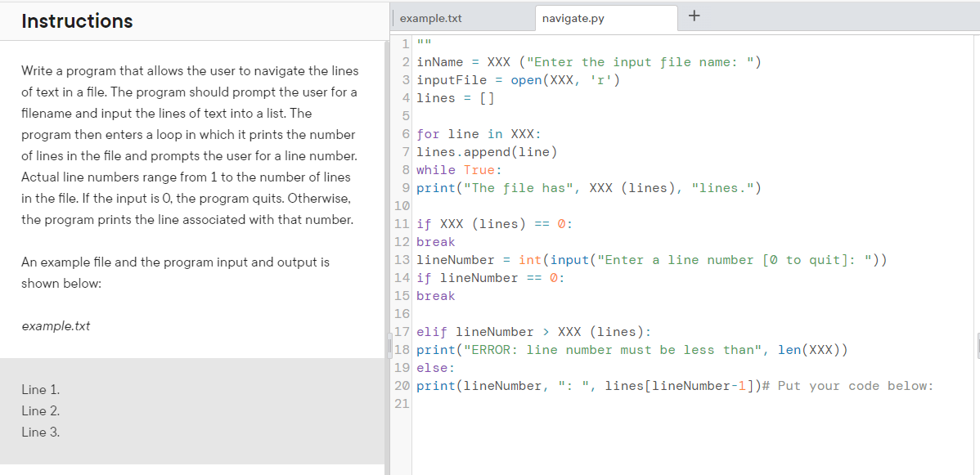Click the break statement on line 15
The height and width of the screenshot is (475, 980).
point(436,296)
